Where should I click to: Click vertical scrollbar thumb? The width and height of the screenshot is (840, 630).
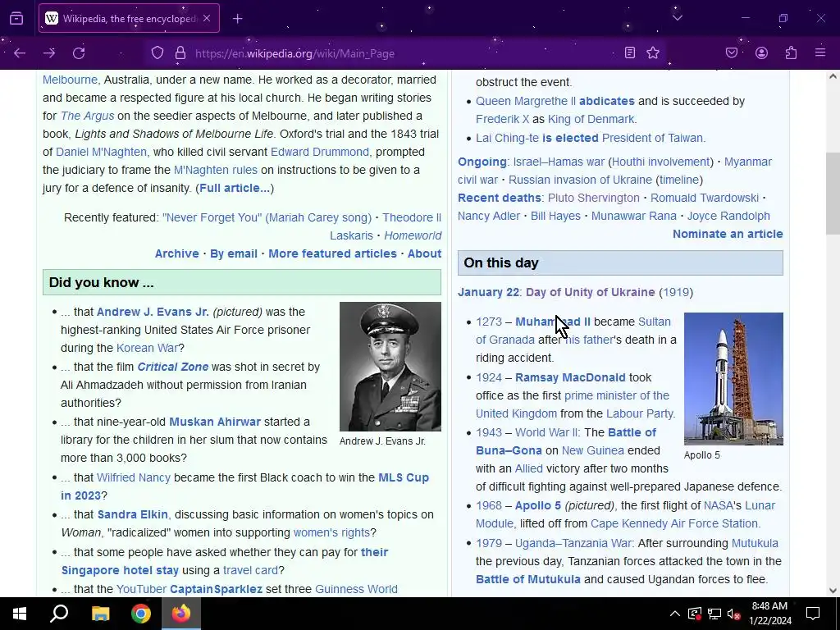(x=833, y=193)
